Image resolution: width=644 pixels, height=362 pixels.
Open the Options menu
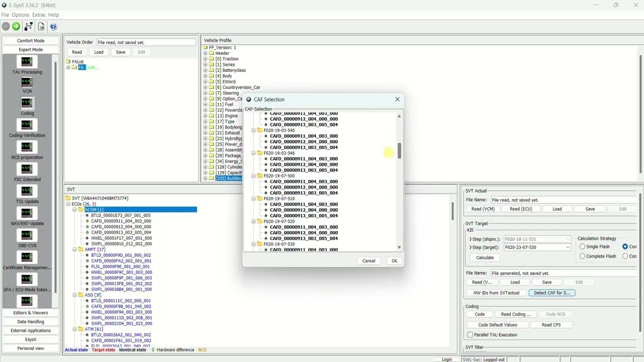coord(21,15)
